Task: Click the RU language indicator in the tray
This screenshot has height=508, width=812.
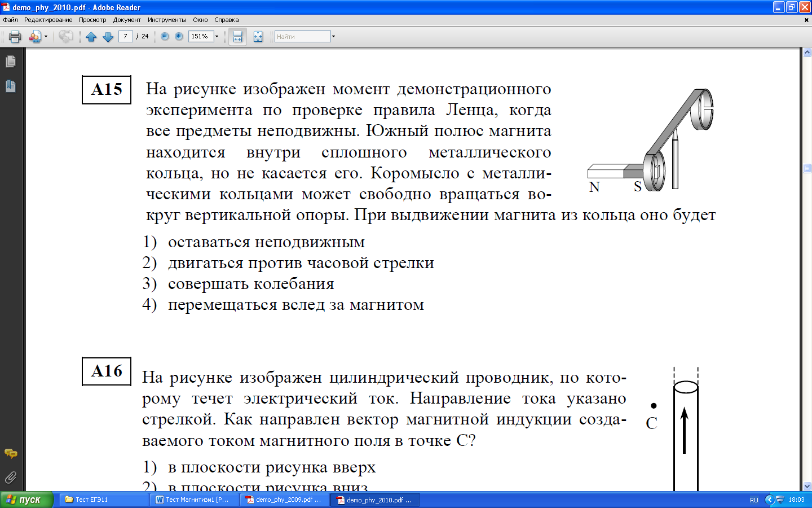Action: pyautogui.click(x=754, y=500)
